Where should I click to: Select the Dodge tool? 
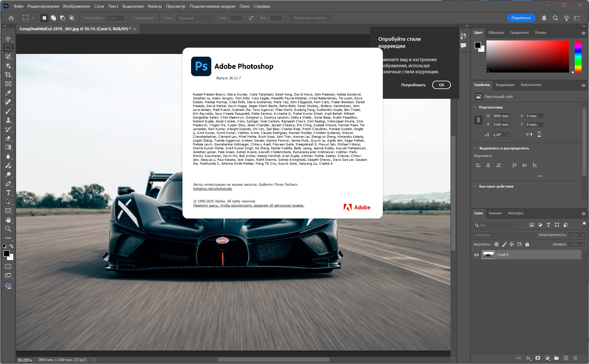(x=8, y=175)
